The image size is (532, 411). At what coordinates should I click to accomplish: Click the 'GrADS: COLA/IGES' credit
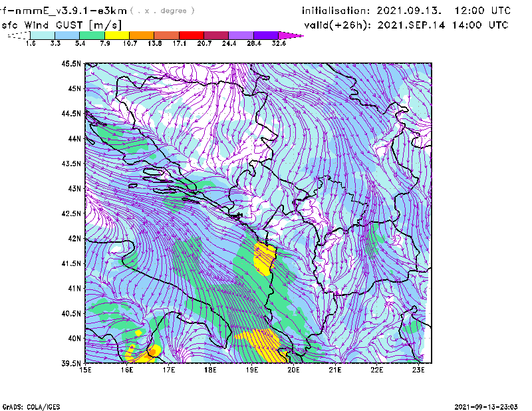tap(31, 407)
